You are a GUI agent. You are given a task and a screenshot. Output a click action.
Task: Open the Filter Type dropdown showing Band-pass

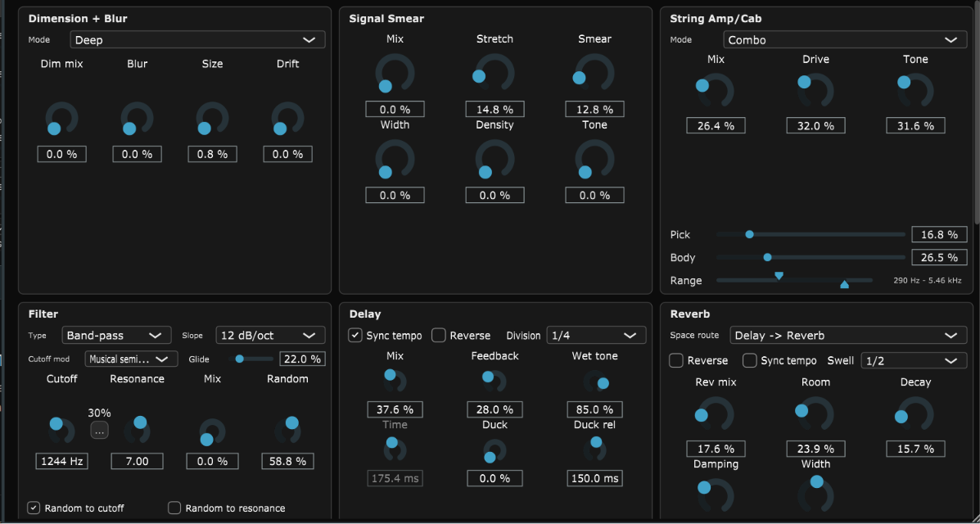116,335
